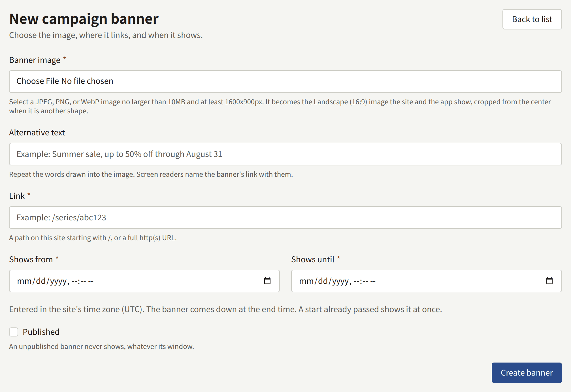Click into Shows until date field
Image resolution: width=571 pixels, height=392 pixels.
(x=426, y=281)
